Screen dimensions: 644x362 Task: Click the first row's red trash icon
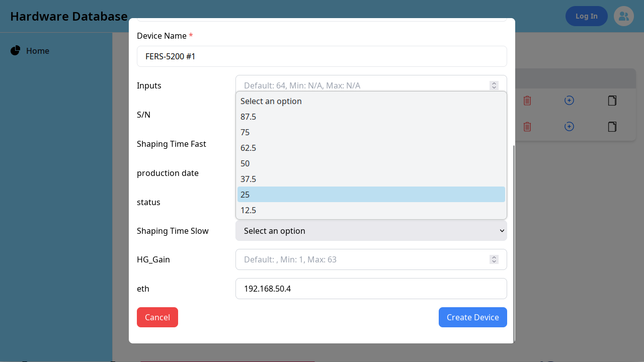pos(527,101)
